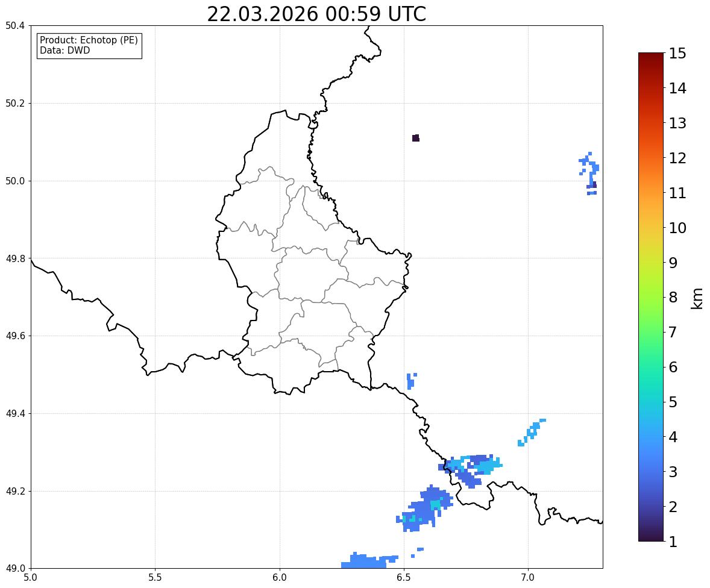Viewport: 710px width, 588px height.
Task: Click the colorbar tick label 14
Action: tap(677, 88)
